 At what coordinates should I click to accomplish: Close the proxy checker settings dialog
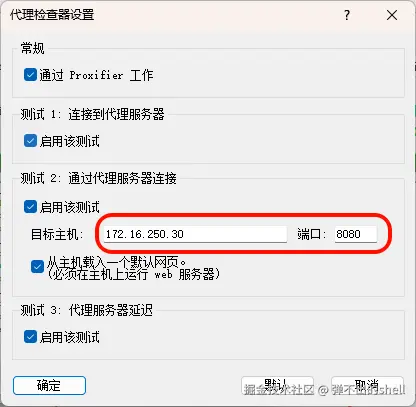click(392, 15)
